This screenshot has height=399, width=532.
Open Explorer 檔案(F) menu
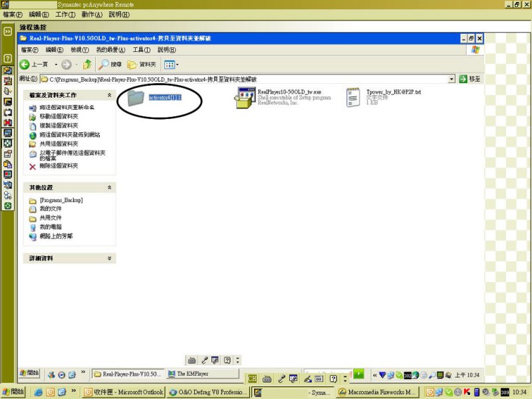click(29, 50)
